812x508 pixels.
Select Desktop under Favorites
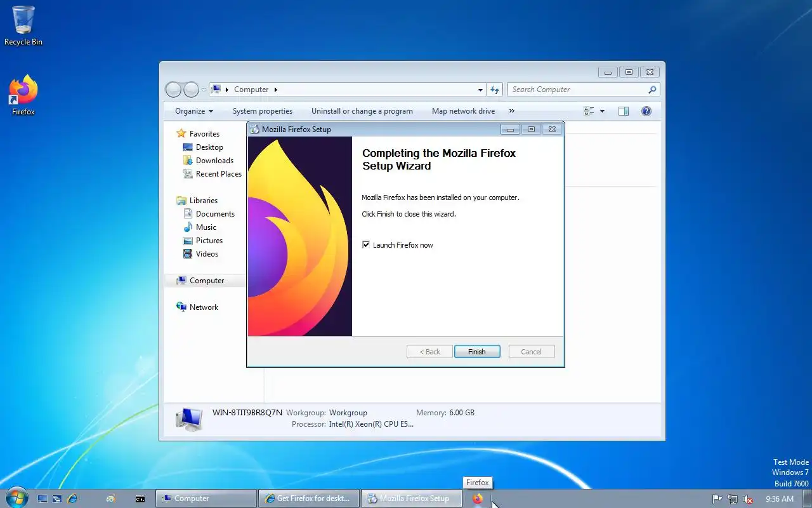pos(209,147)
